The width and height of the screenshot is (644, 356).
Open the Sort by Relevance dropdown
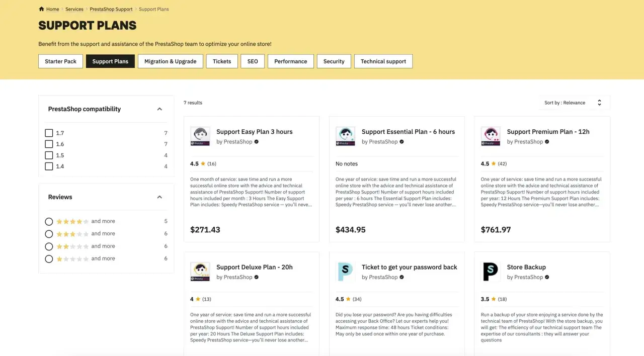click(574, 103)
